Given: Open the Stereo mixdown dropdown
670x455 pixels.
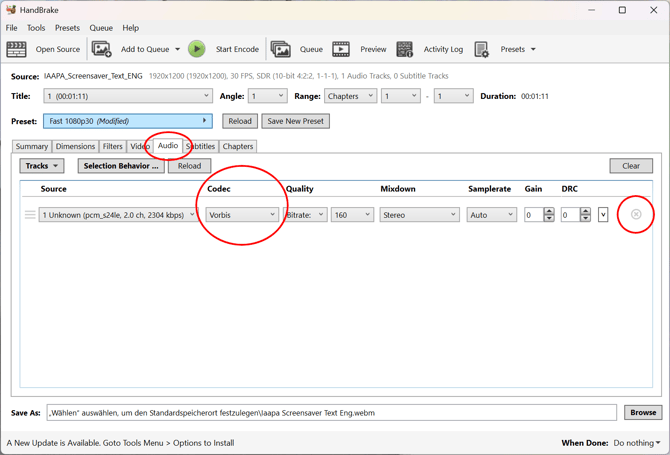Looking at the screenshot, I should (420, 214).
